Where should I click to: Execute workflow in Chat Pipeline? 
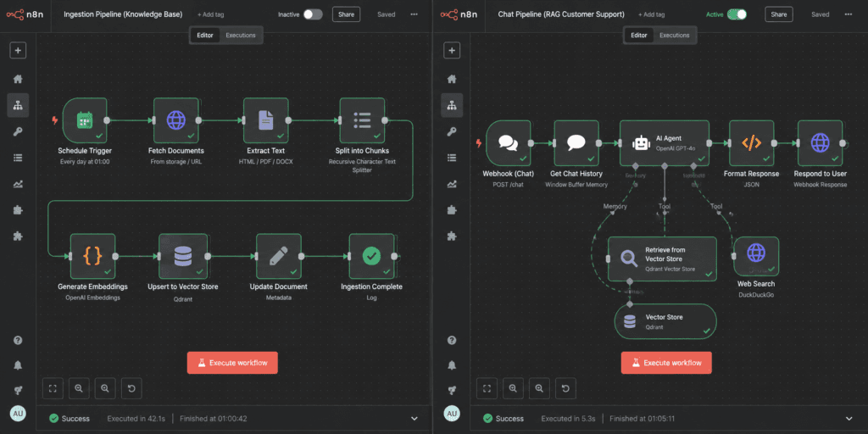pyautogui.click(x=666, y=363)
